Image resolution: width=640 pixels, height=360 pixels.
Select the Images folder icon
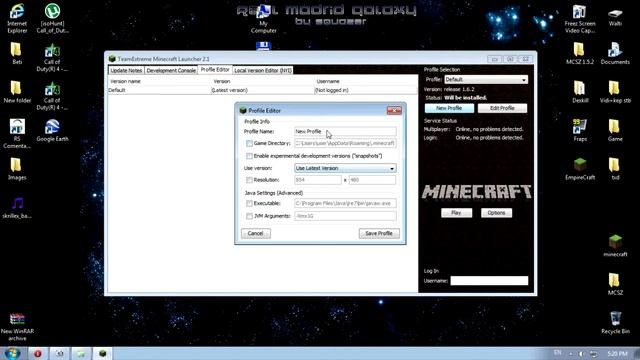pos(17,169)
